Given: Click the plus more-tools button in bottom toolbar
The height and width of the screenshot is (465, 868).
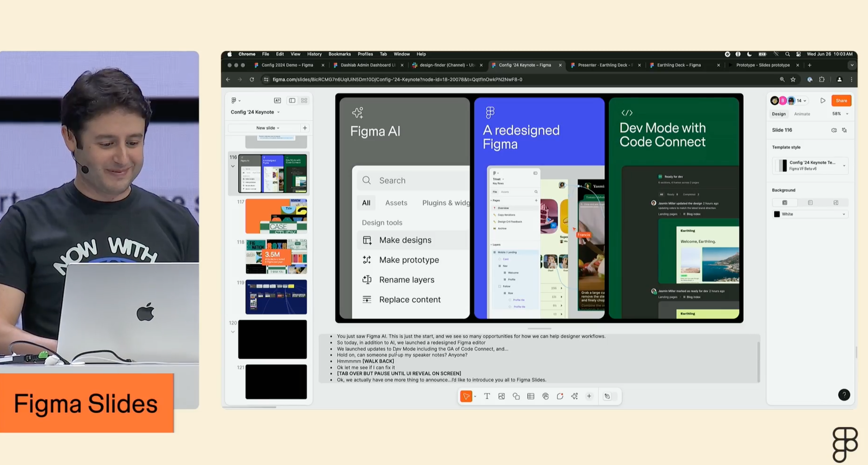Looking at the screenshot, I should [x=589, y=396].
